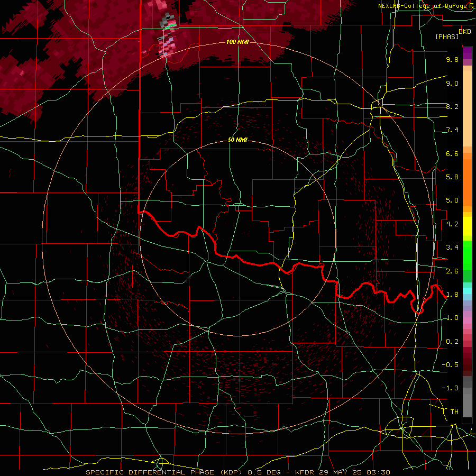Click the 100 NMI range ring label
The height and width of the screenshot is (476, 476).
click(237, 42)
